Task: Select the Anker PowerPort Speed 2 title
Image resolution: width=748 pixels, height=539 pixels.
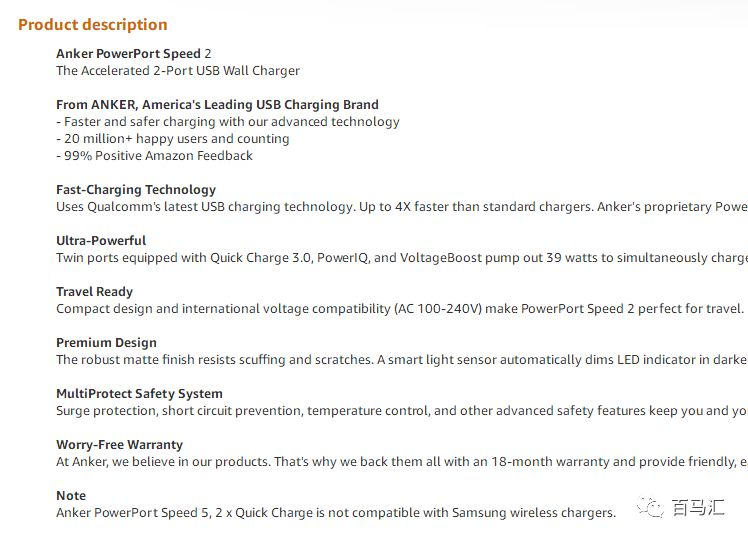Action: click(x=134, y=53)
